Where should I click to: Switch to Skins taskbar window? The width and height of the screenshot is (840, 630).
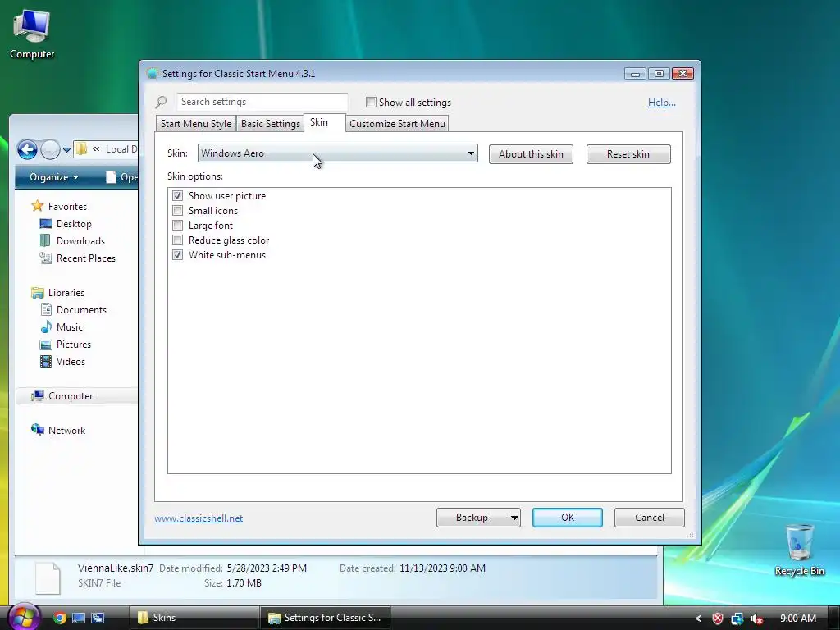194,618
